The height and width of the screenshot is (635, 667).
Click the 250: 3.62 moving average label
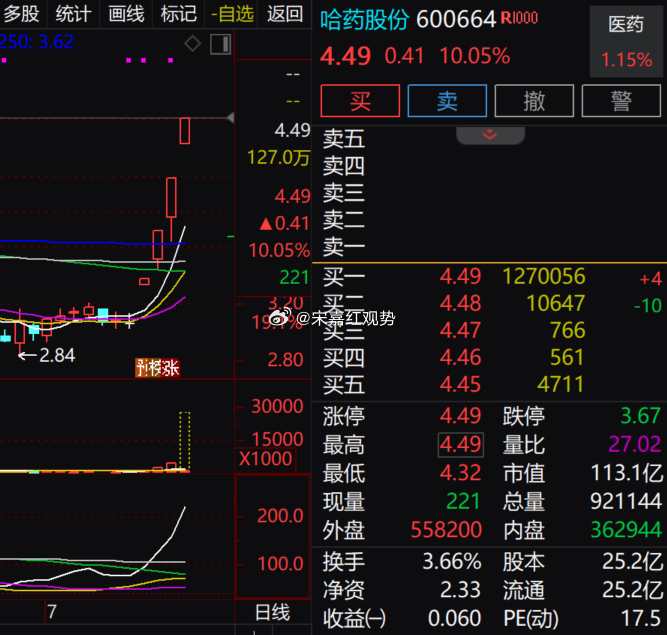(37, 42)
